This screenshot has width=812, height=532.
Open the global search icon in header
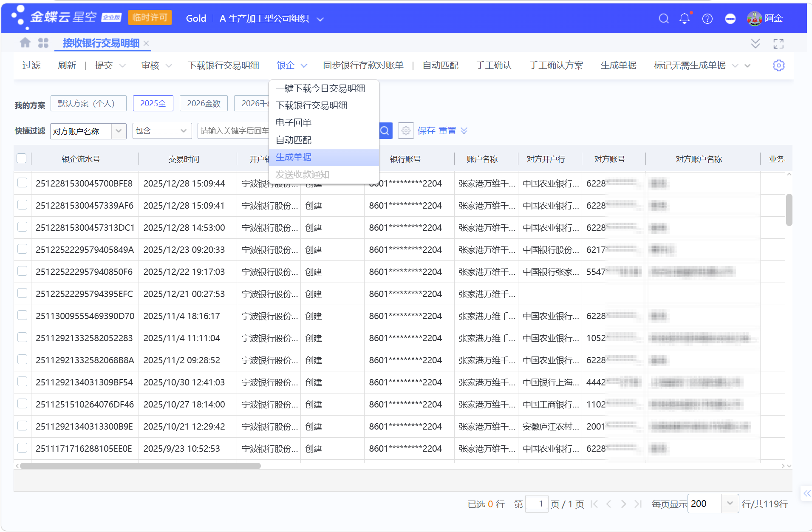point(664,19)
